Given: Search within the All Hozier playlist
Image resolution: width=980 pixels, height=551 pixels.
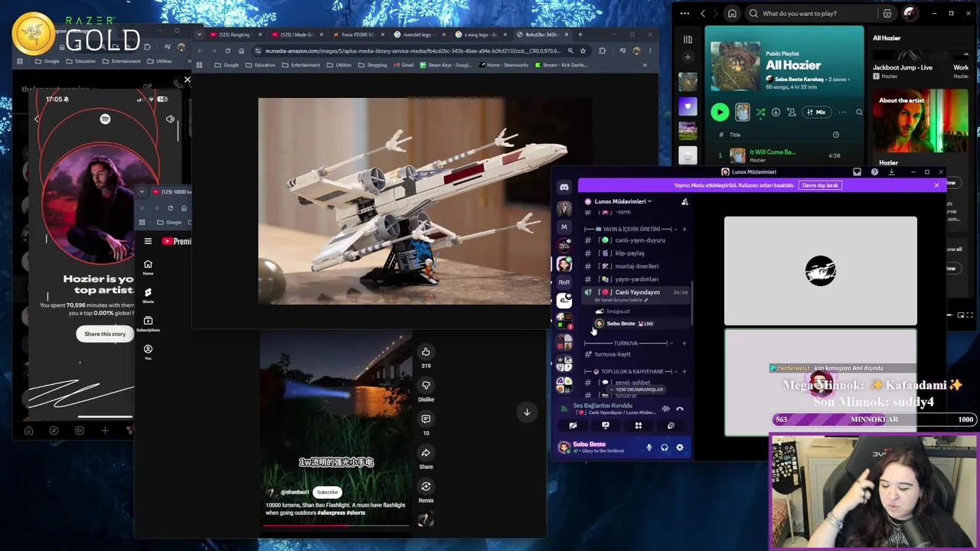Looking at the screenshot, I should (859, 112).
